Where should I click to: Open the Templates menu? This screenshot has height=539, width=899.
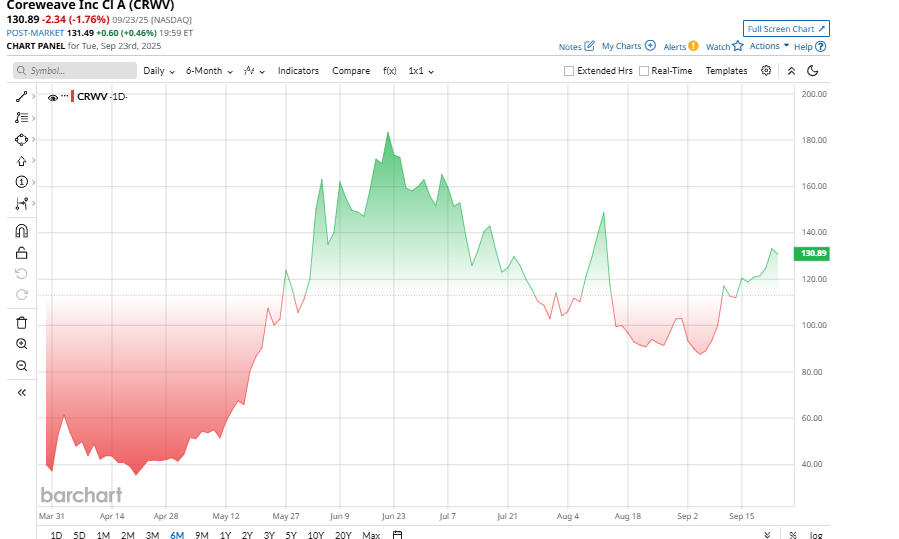tap(726, 71)
